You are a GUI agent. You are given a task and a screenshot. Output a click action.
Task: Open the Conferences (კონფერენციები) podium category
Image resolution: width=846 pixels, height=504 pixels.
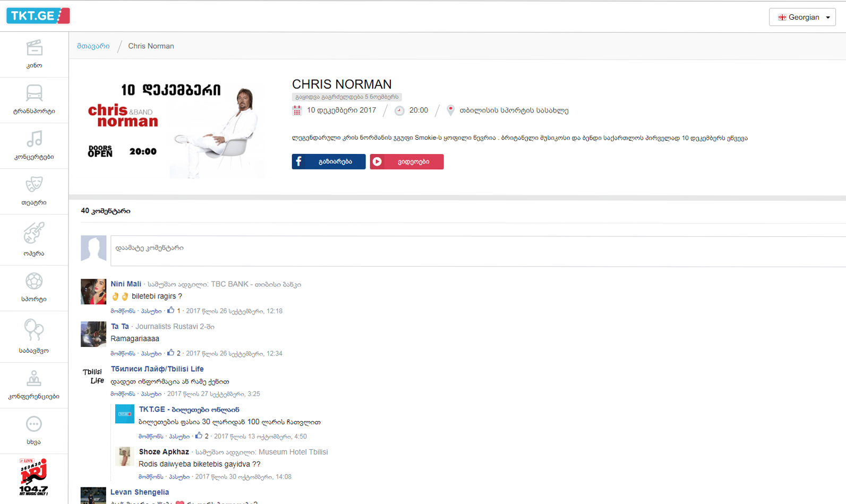tap(34, 386)
